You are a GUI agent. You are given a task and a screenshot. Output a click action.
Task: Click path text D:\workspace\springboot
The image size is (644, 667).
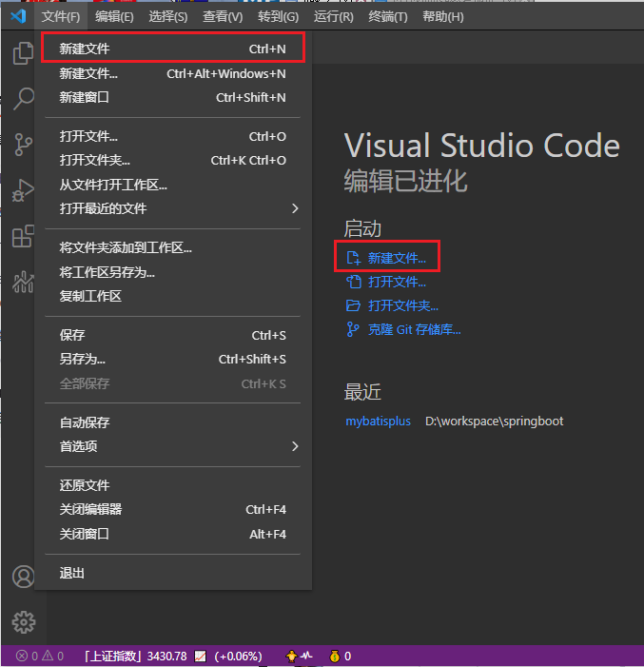point(495,422)
